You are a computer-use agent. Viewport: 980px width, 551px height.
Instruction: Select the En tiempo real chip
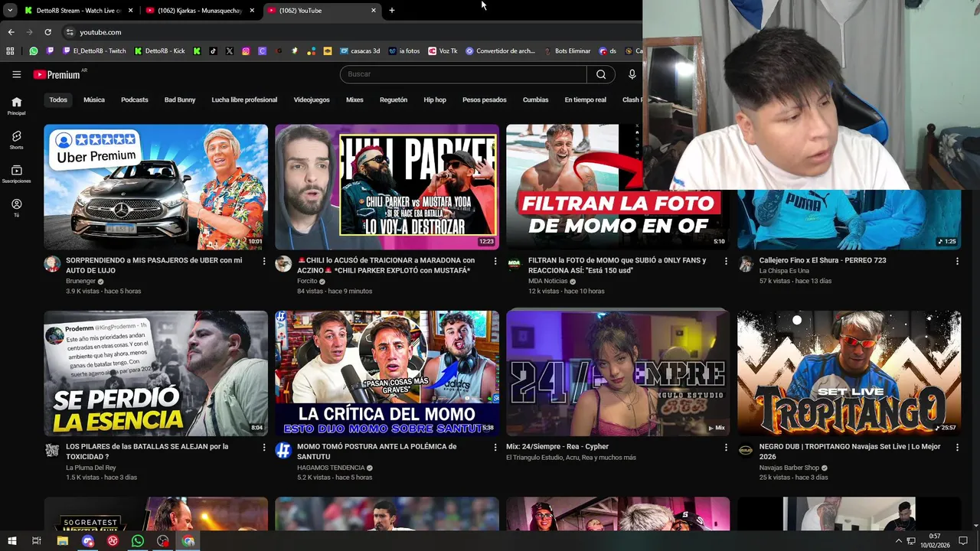click(x=586, y=99)
